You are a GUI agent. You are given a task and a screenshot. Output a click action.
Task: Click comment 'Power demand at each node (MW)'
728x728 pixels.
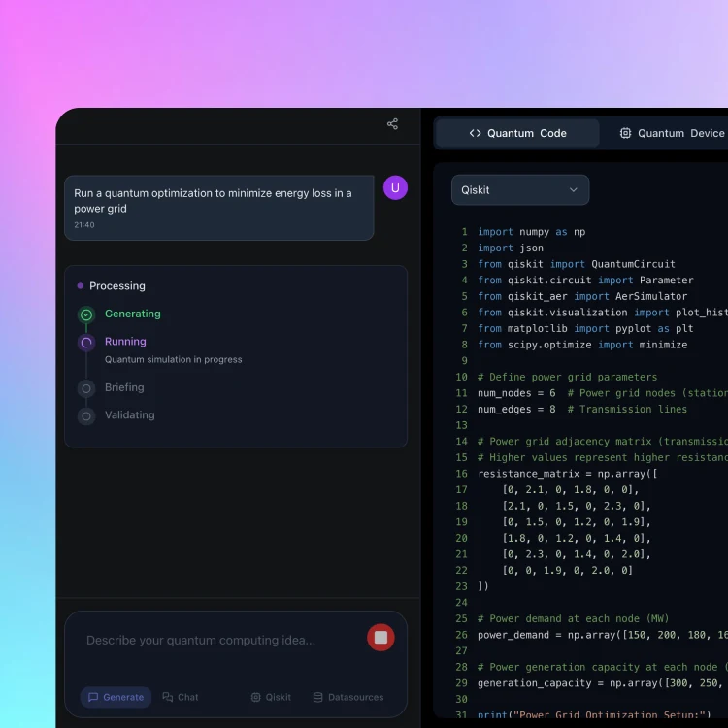click(573, 619)
